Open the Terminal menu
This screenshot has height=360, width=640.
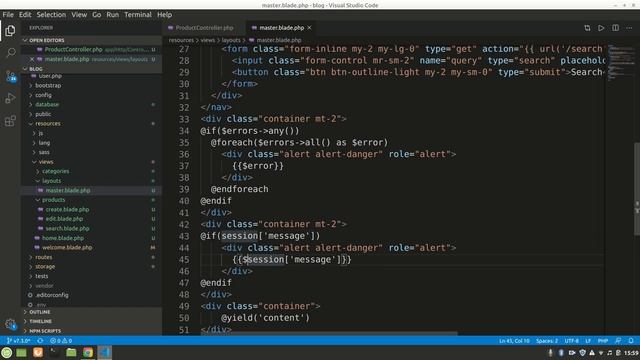138,15
